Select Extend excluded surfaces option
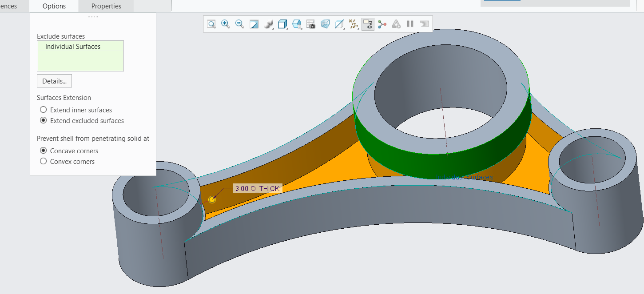The image size is (644, 294). [43, 120]
